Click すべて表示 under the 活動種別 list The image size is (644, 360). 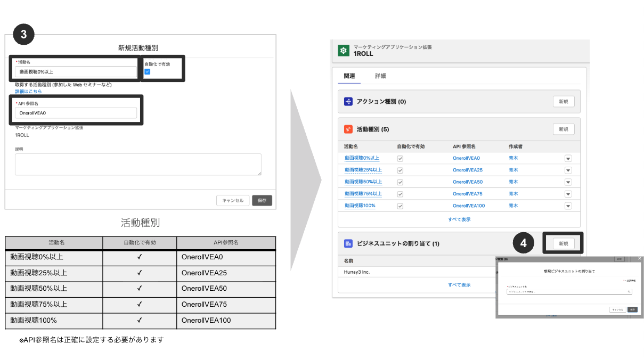459,219
